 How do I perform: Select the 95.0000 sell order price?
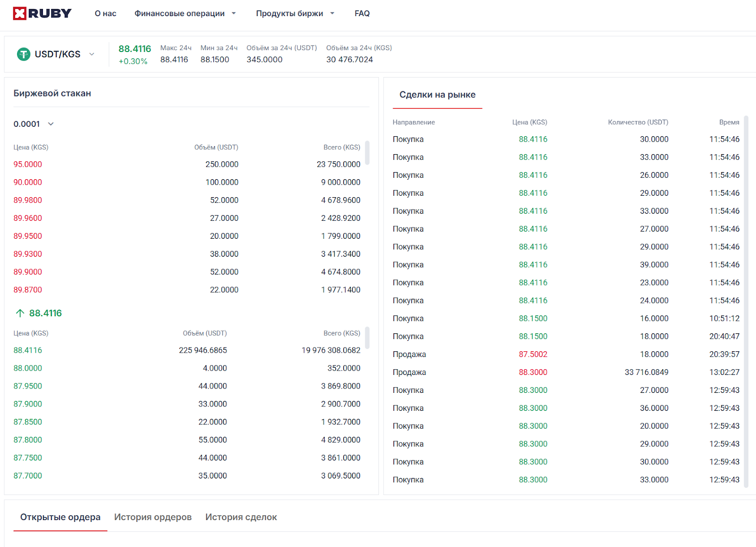(x=28, y=165)
